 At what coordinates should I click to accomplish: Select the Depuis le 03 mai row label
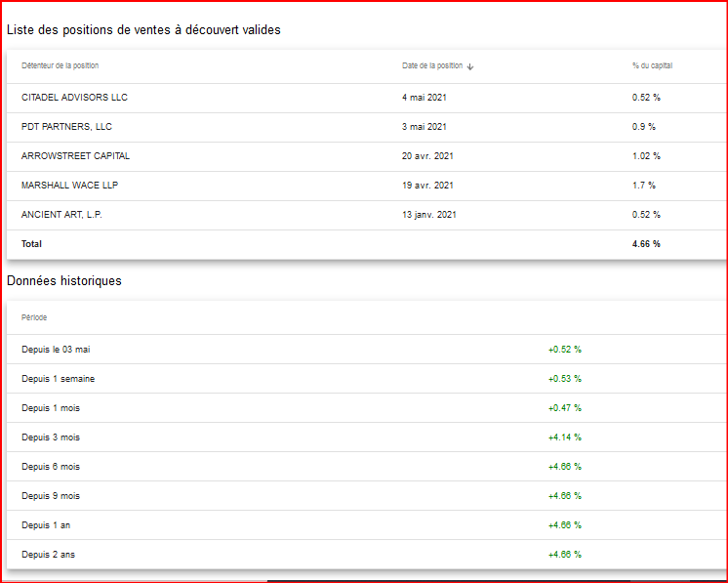tap(56, 350)
